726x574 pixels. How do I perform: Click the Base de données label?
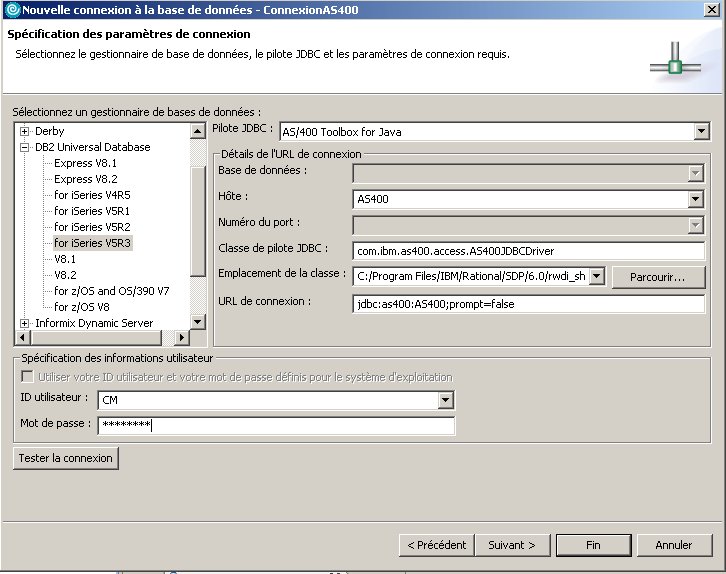tap(263, 170)
